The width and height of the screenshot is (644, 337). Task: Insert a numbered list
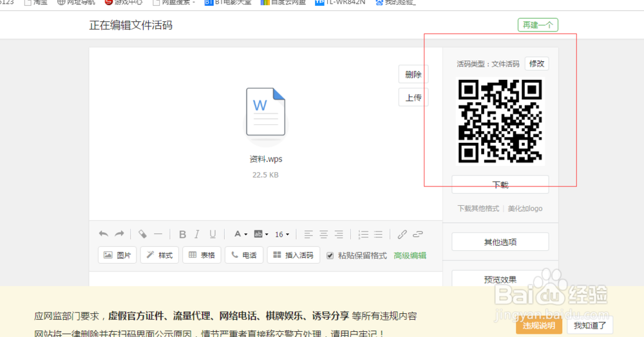point(363,234)
